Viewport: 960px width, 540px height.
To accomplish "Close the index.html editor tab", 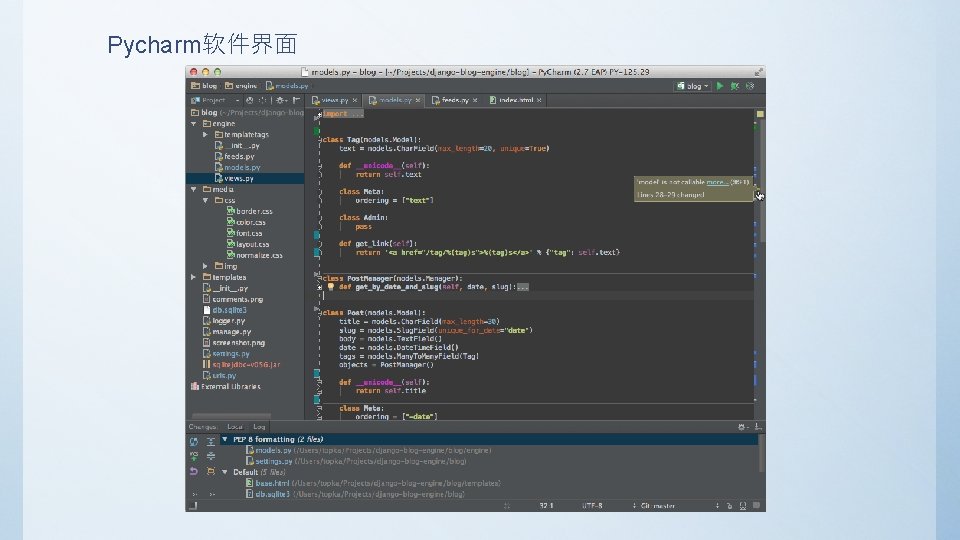I will point(539,100).
